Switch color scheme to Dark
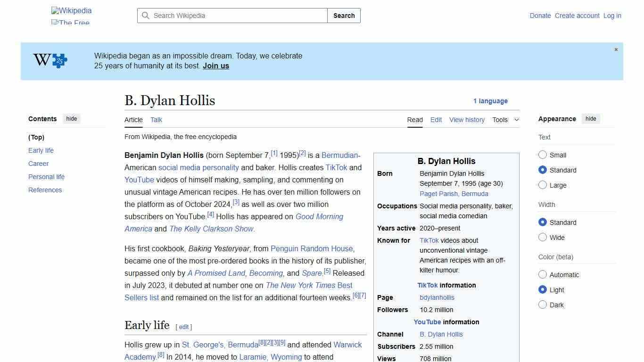 click(543, 304)
